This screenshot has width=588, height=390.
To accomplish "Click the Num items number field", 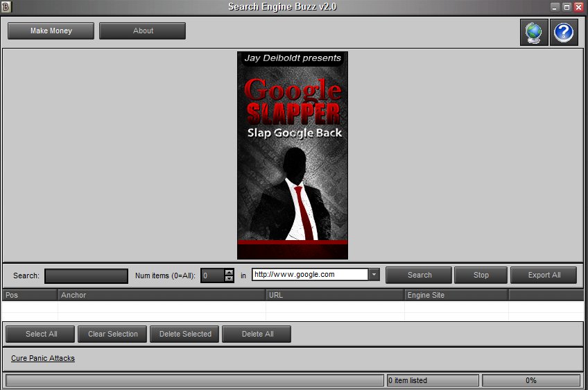I will click(213, 276).
